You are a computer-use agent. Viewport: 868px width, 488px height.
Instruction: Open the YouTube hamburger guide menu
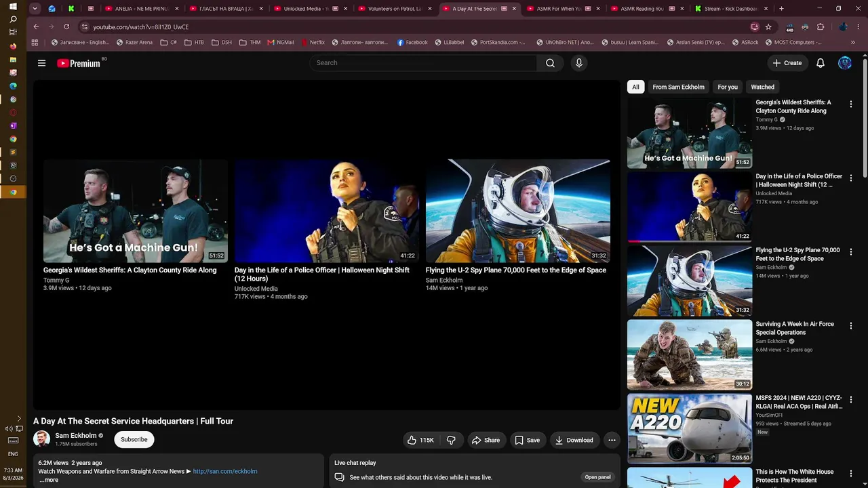point(41,63)
